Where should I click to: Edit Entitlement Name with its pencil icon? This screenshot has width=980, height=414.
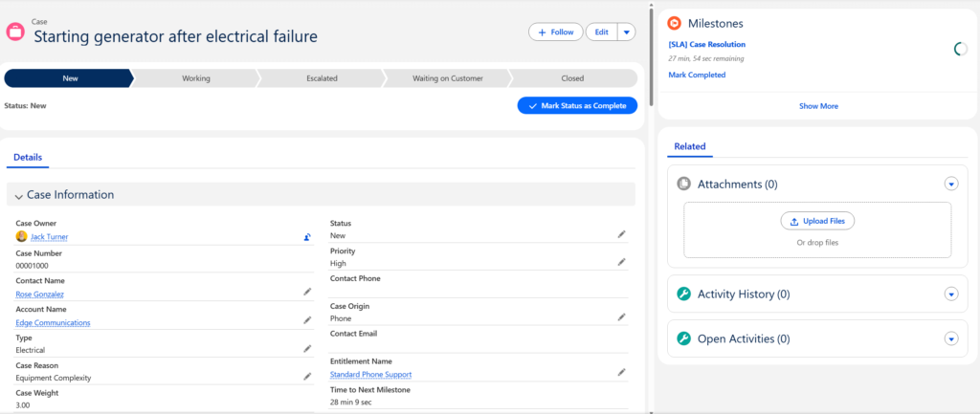[x=621, y=372]
